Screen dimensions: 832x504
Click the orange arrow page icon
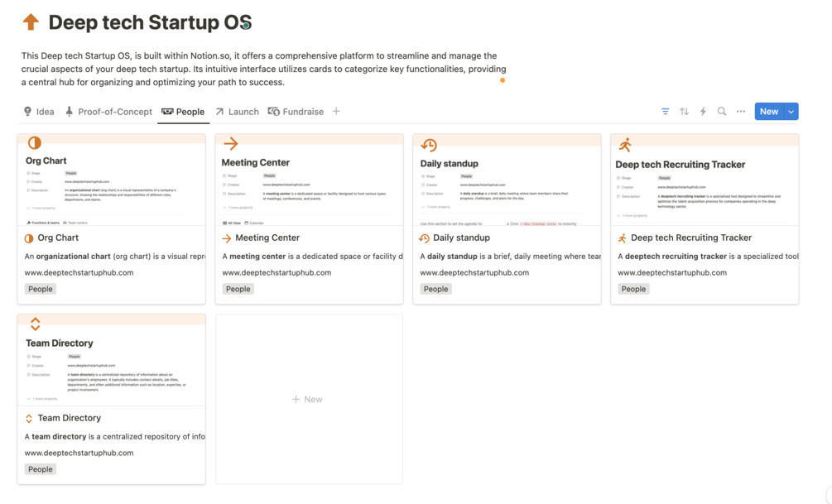[31, 22]
